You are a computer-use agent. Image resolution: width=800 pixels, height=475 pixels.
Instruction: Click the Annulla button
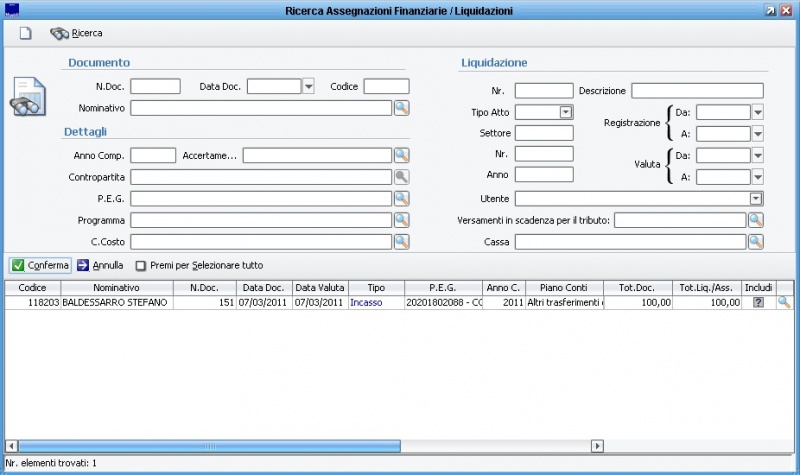pos(101,266)
